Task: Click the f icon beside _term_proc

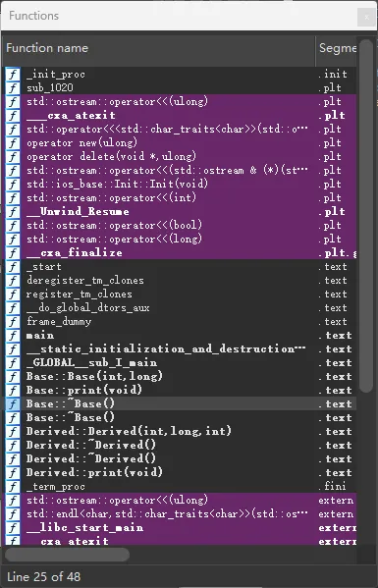Action: point(13,486)
